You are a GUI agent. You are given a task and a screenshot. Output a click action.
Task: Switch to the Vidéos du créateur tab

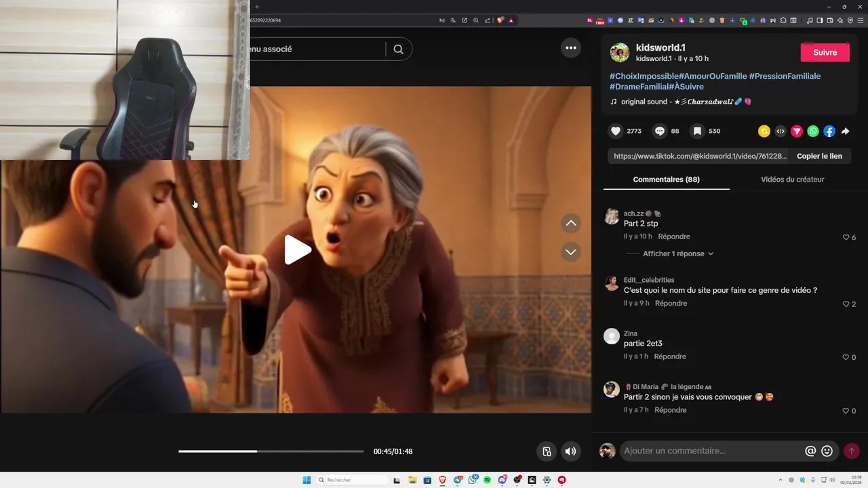click(x=792, y=180)
